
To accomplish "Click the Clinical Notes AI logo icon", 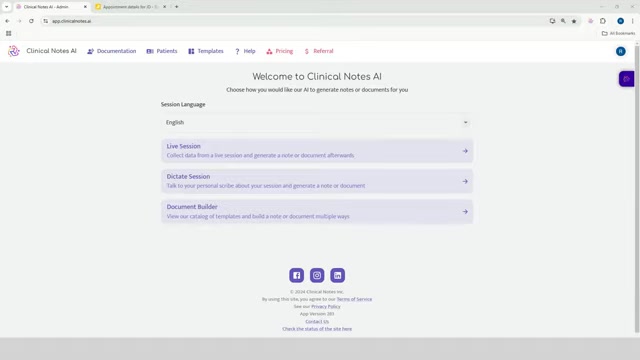I will 14,51.
